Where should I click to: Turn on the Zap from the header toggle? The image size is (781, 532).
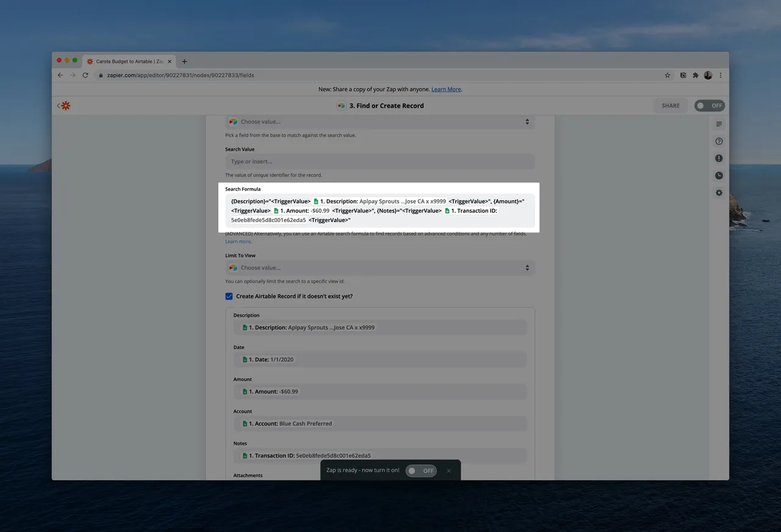[710, 106]
